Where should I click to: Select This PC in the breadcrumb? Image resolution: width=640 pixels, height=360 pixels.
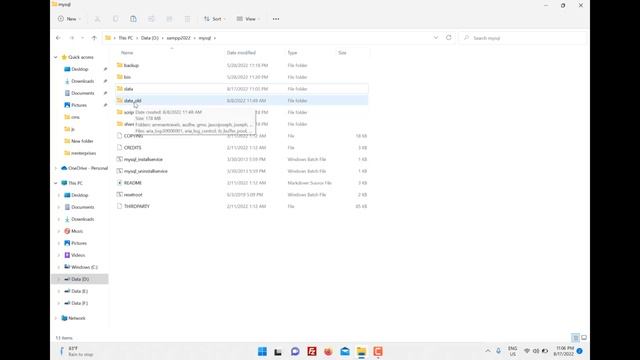[x=126, y=38]
